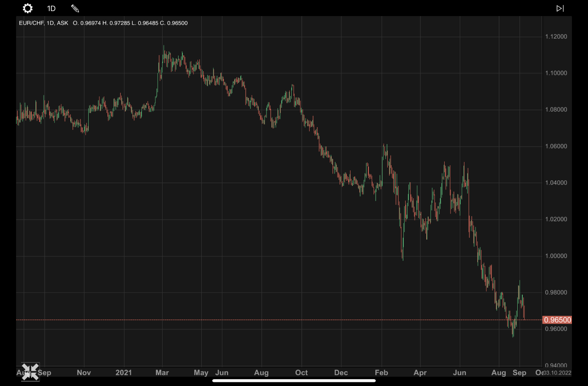Click the 1.00000 price axis label

point(556,256)
